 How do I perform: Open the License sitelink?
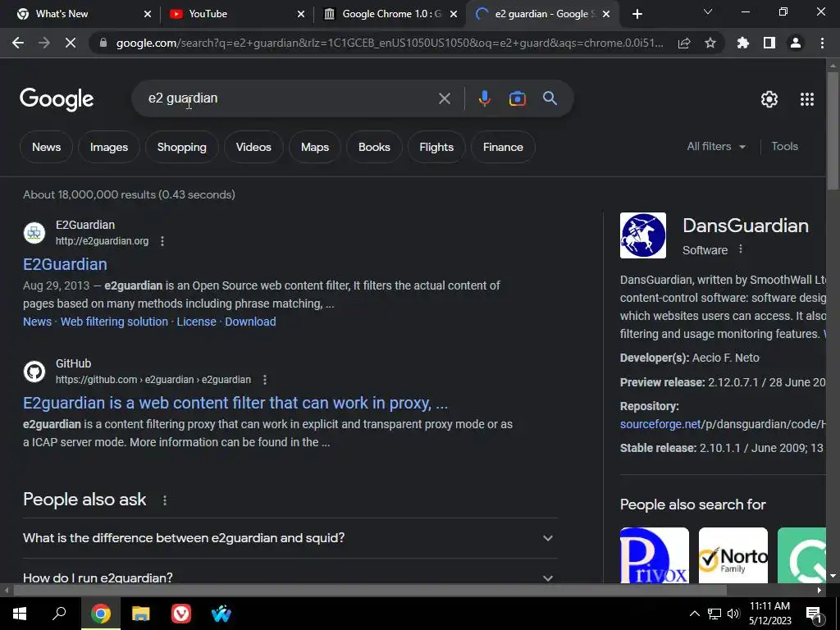197,322
